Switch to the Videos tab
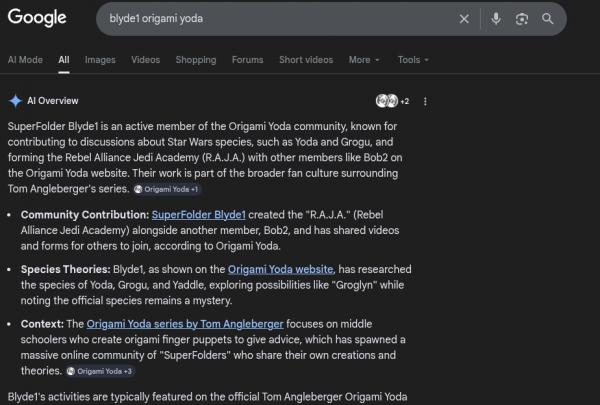 [145, 60]
